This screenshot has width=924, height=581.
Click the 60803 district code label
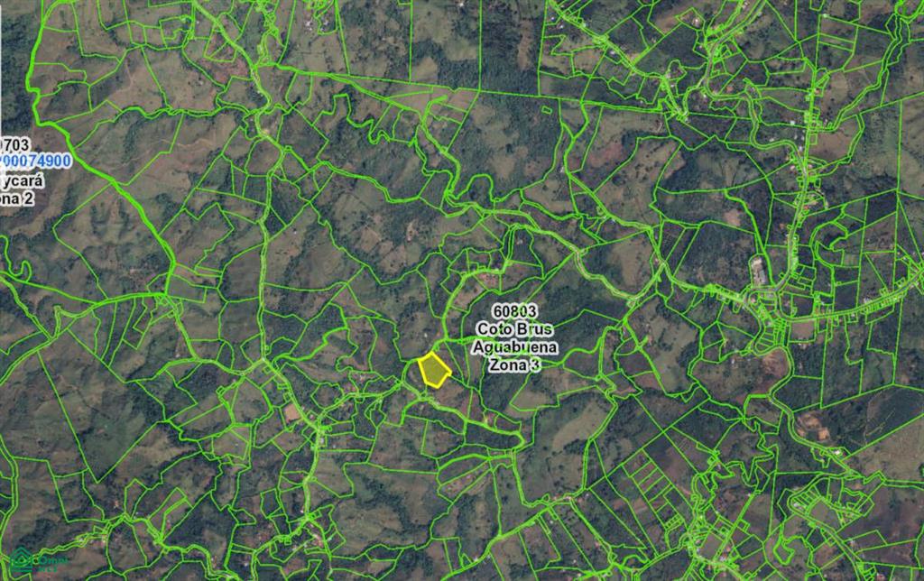(x=514, y=311)
